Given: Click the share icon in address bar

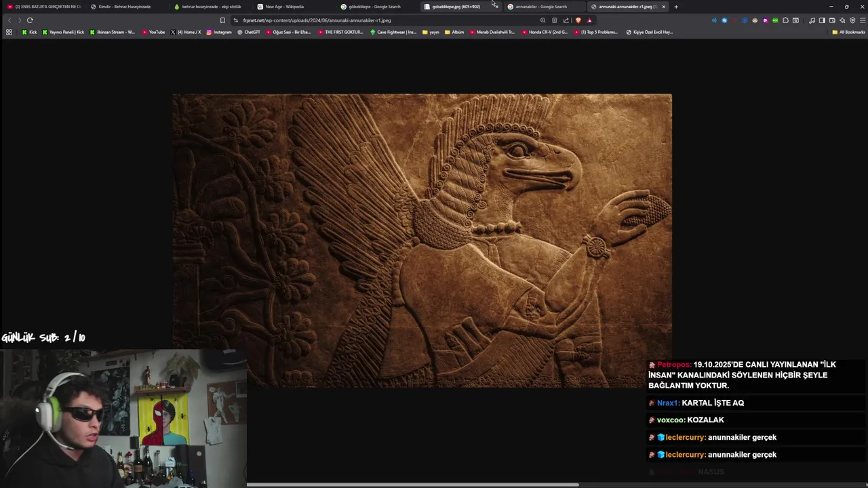Looking at the screenshot, I should [x=566, y=20].
